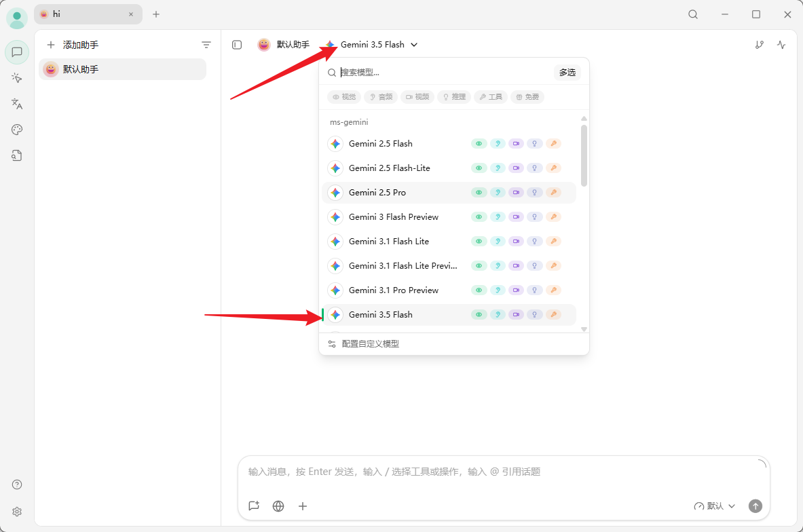Select Gemini 3.5 Flash in model list
This screenshot has width=803, height=532.
pyautogui.click(x=449, y=314)
